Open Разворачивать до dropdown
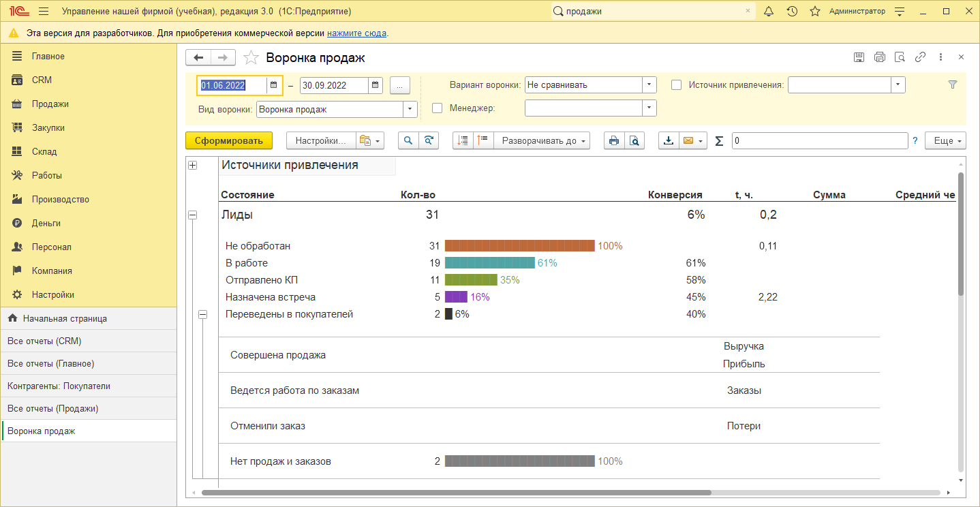The image size is (980, 507). [x=542, y=140]
